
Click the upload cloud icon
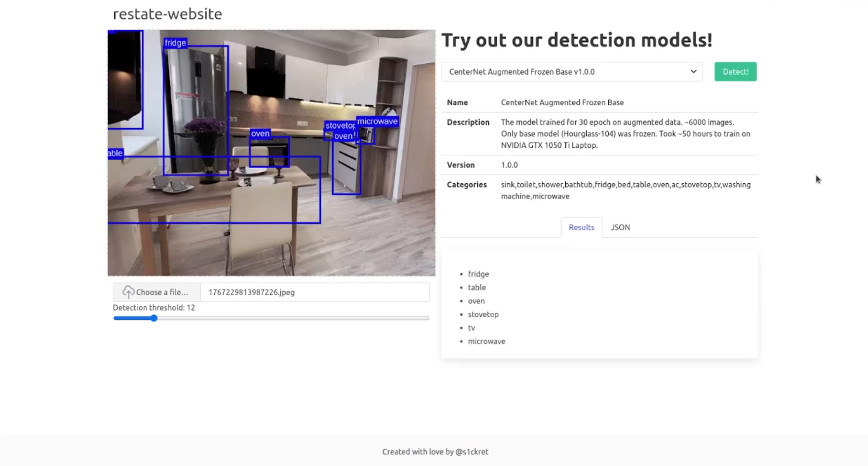[x=128, y=292]
